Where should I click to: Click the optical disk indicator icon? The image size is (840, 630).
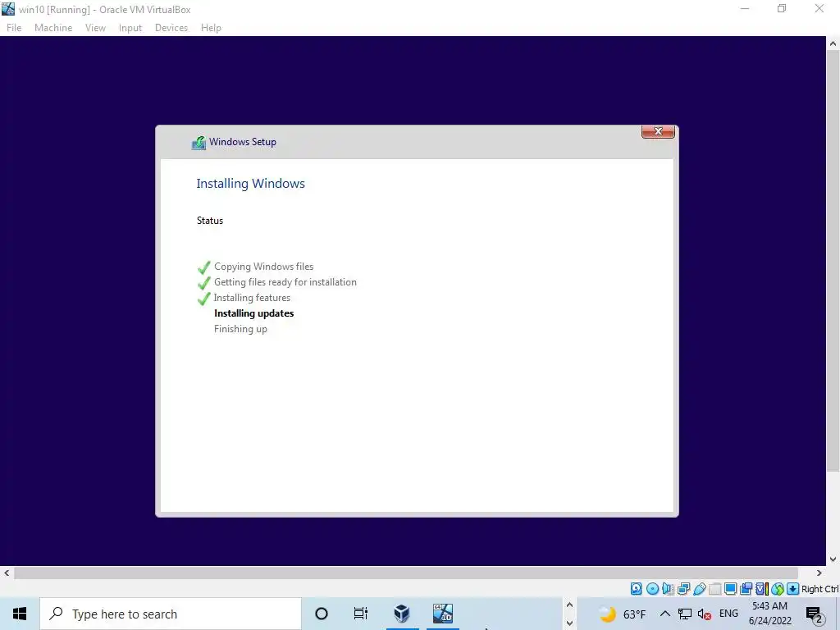tap(652, 589)
